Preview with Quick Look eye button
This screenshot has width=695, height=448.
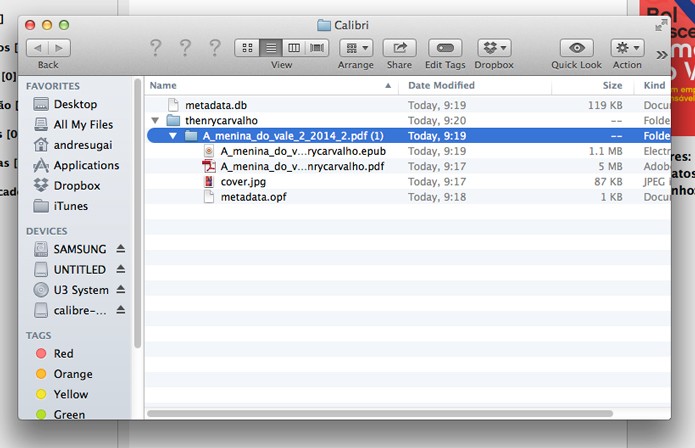(577, 48)
